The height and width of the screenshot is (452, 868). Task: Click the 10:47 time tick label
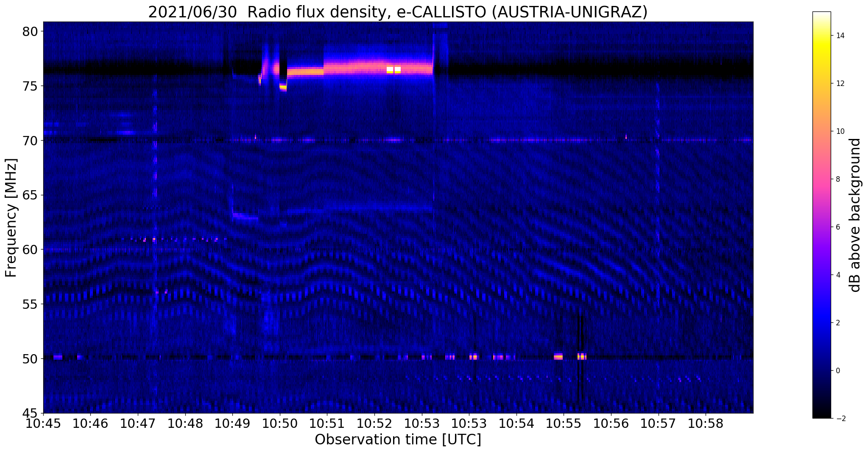click(138, 424)
